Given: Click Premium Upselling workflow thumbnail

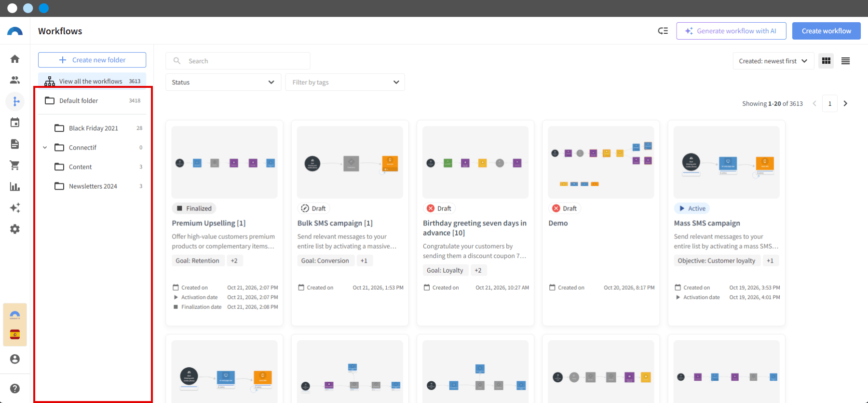Looking at the screenshot, I should point(224,162).
